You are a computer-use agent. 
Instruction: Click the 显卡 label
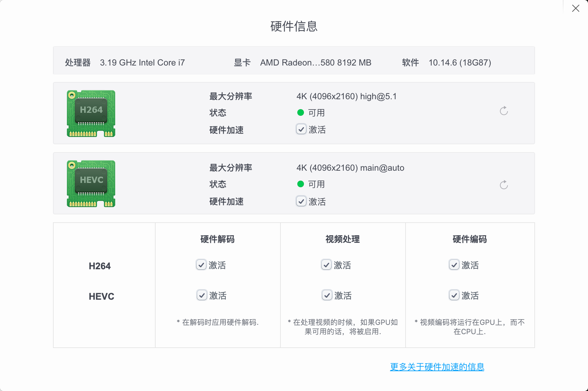tap(242, 63)
